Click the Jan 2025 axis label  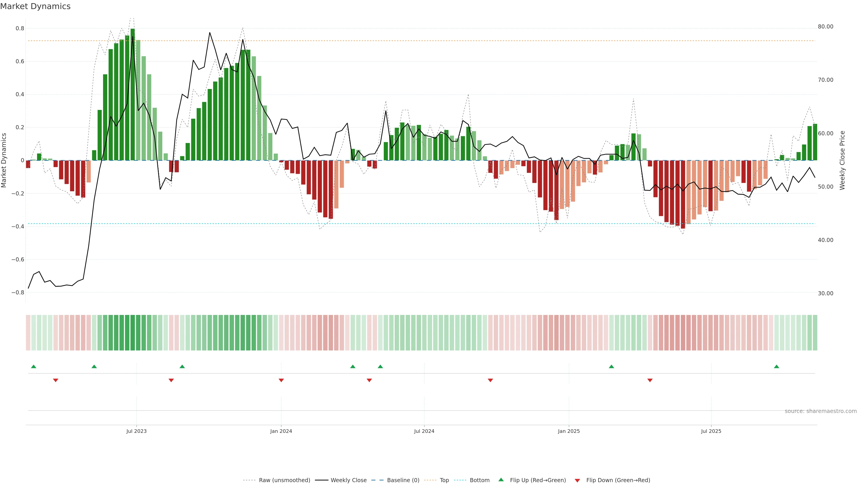pos(568,431)
